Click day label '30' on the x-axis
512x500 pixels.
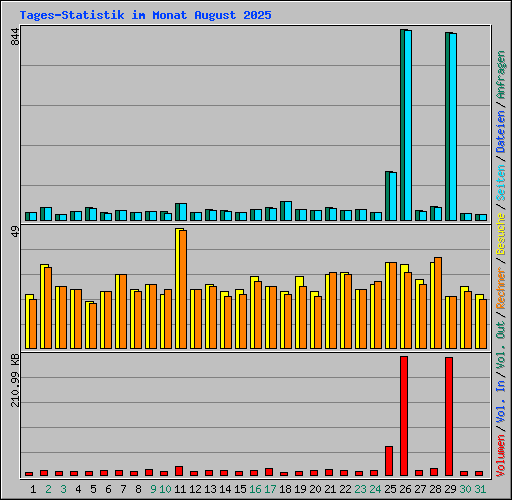click(465, 489)
